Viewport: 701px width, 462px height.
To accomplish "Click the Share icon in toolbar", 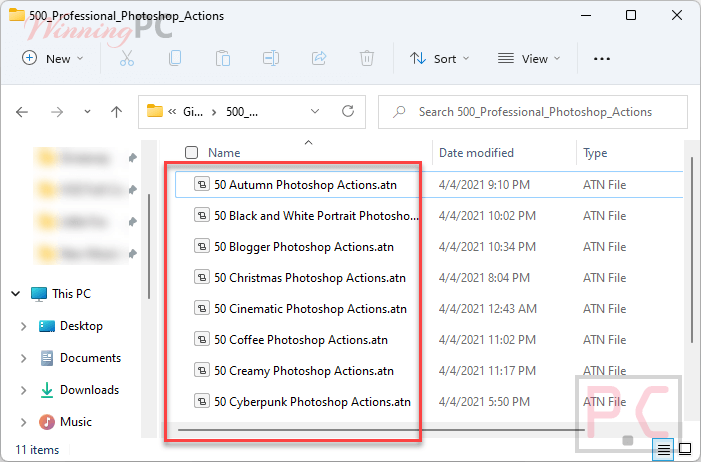I will (319, 59).
